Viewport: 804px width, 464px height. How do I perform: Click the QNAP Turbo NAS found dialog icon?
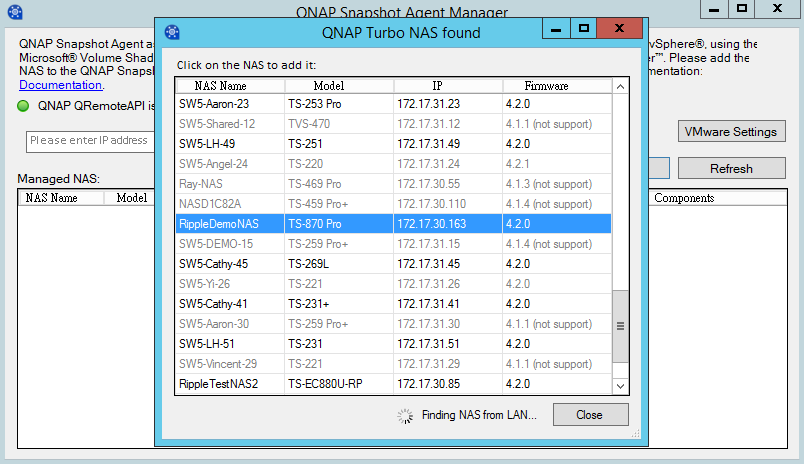click(x=172, y=32)
